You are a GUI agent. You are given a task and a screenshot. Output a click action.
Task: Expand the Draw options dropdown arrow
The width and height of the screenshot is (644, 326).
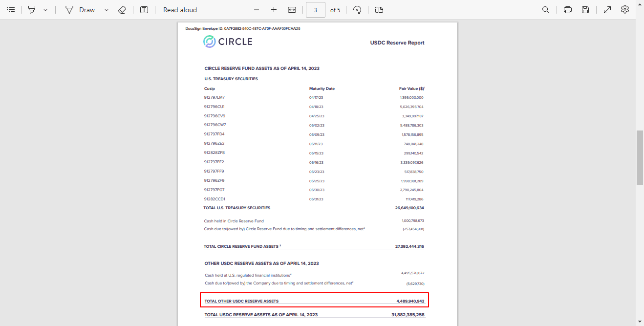coord(107,10)
